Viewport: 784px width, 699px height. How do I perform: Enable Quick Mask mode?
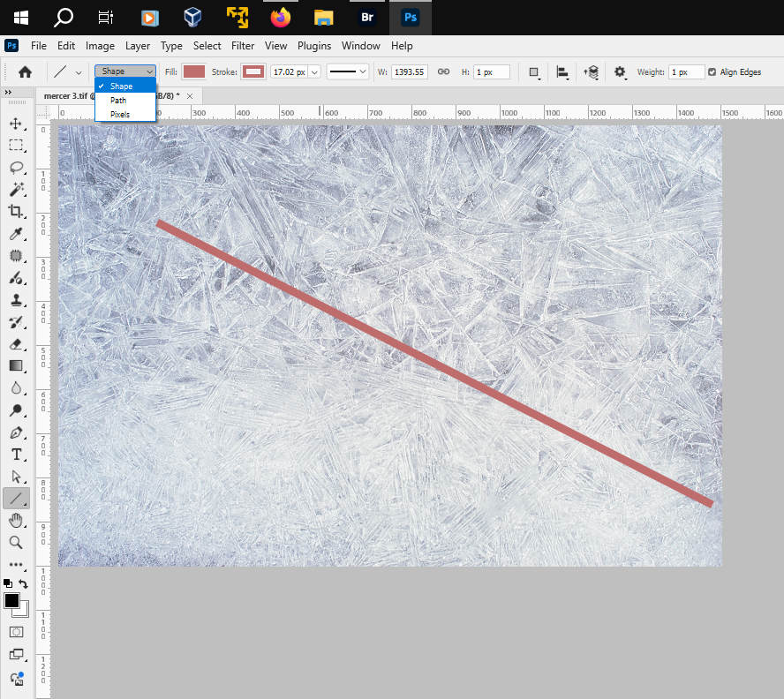pyautogui.click(x=16, y=632)
